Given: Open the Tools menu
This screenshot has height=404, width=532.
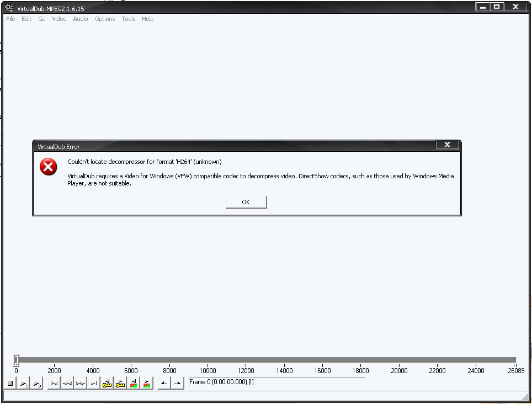Looking at the screenshot, I should [x=128, y=19].
